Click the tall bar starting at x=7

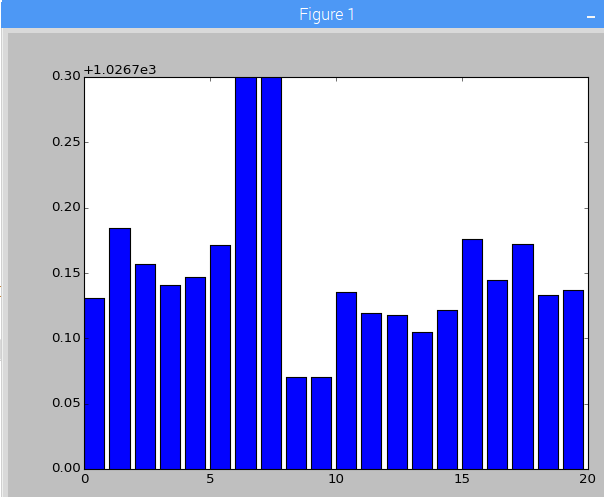point(271,272)
